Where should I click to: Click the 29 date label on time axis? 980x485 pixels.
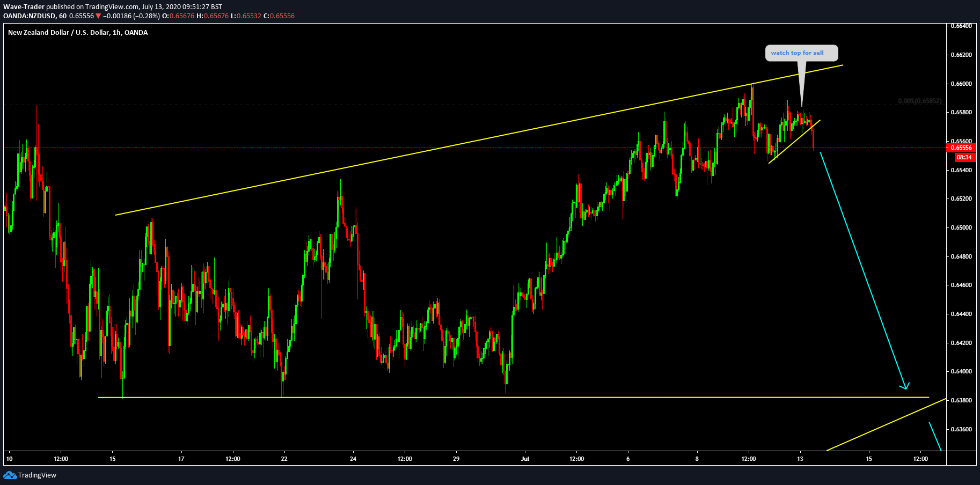click(456, 459)
